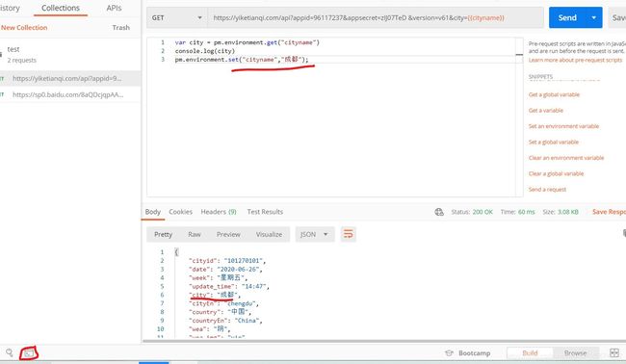Switch to the Collections tab
626x364 pixels.
[x=61, y=8]
